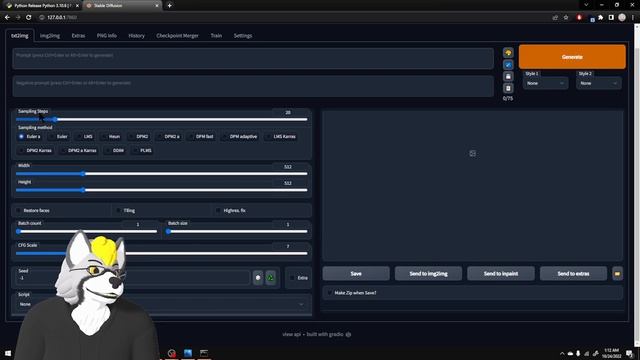
Task: Switch to the Python Release browser tab
Action: pyautogui.click(x=42, y=6)
